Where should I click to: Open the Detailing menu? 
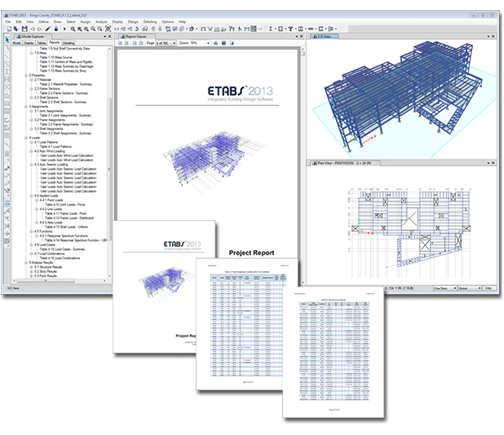tap(150, 22)
